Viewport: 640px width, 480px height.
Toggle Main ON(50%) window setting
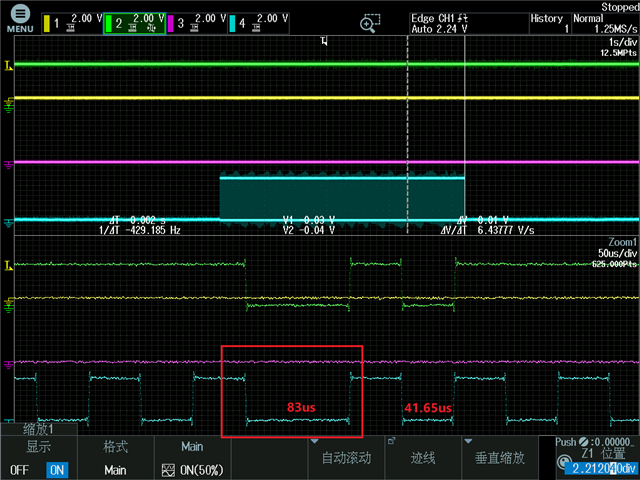pos(192,458)
